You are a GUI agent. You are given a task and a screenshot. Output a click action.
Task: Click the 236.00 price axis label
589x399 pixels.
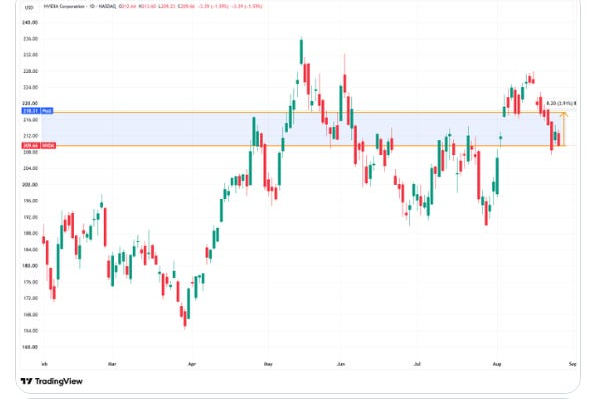point(30,39)
